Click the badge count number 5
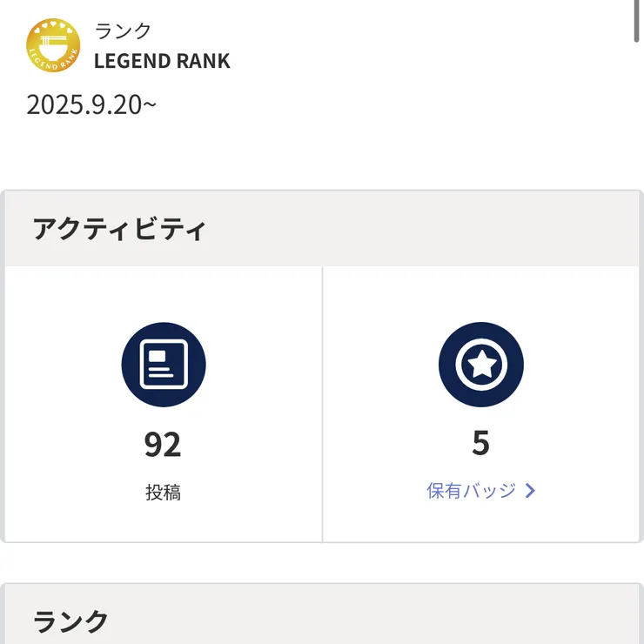 481,445
